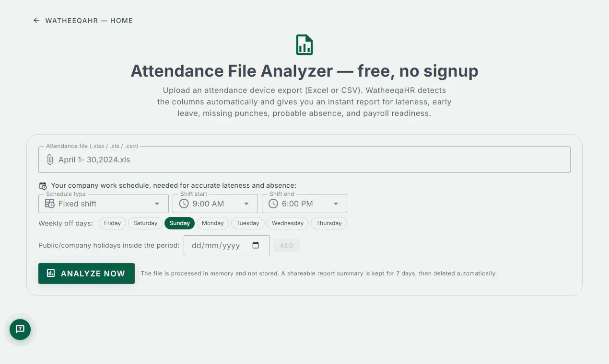The height and width of the screenshot is (364, 609).
Task: Click the schedule table icon in Schedule type
Action: 50,204
